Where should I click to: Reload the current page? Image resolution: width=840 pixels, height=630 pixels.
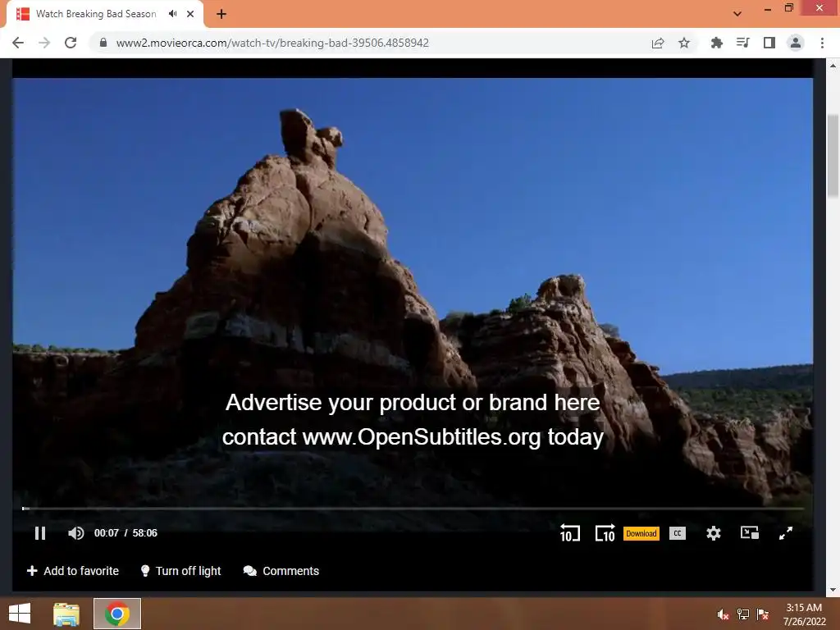[71, 43]
